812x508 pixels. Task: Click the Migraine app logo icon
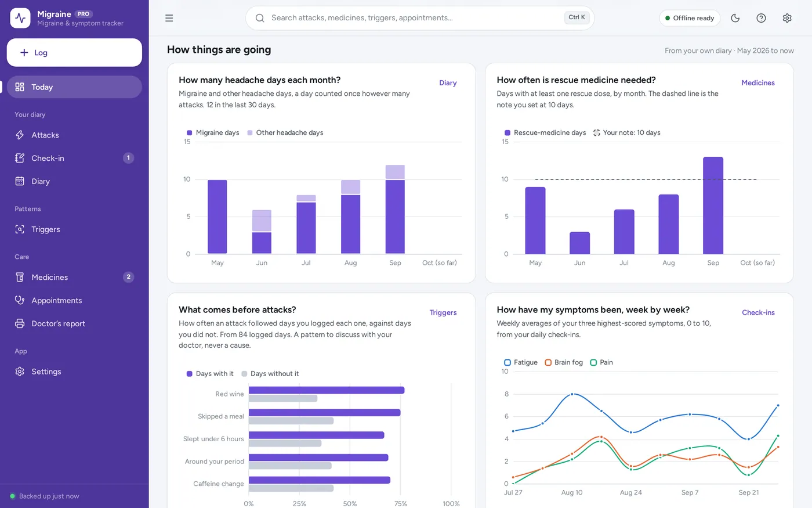click(20, 18)
